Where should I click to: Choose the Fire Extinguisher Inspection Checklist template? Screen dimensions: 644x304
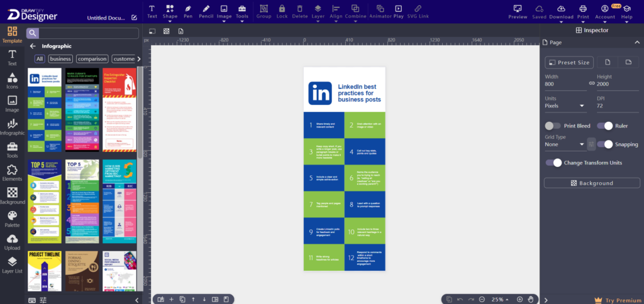click(x=119, y=110)
